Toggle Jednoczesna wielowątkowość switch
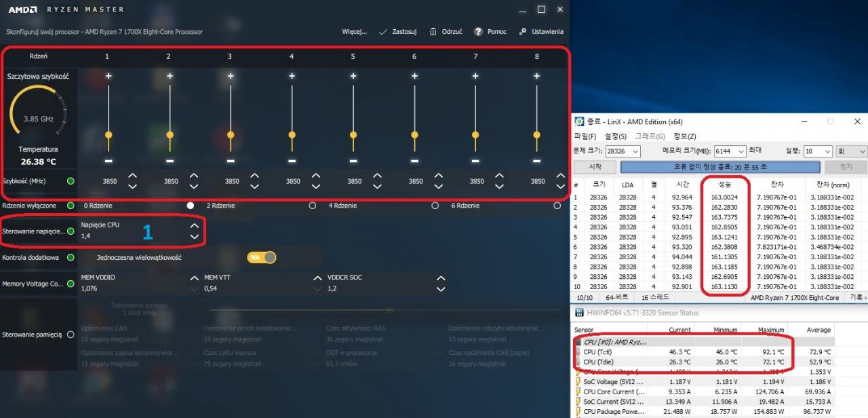 coord(262,258)
